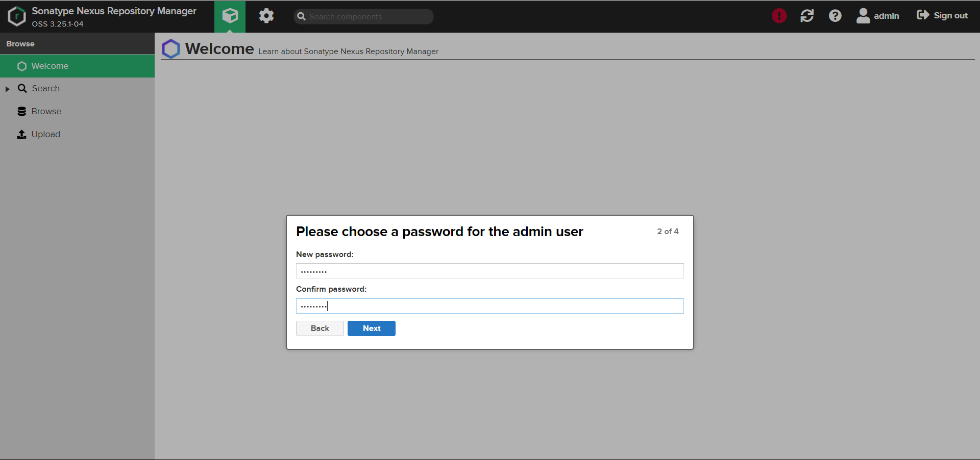Select the Upload sidebar item

pos(45,134)
